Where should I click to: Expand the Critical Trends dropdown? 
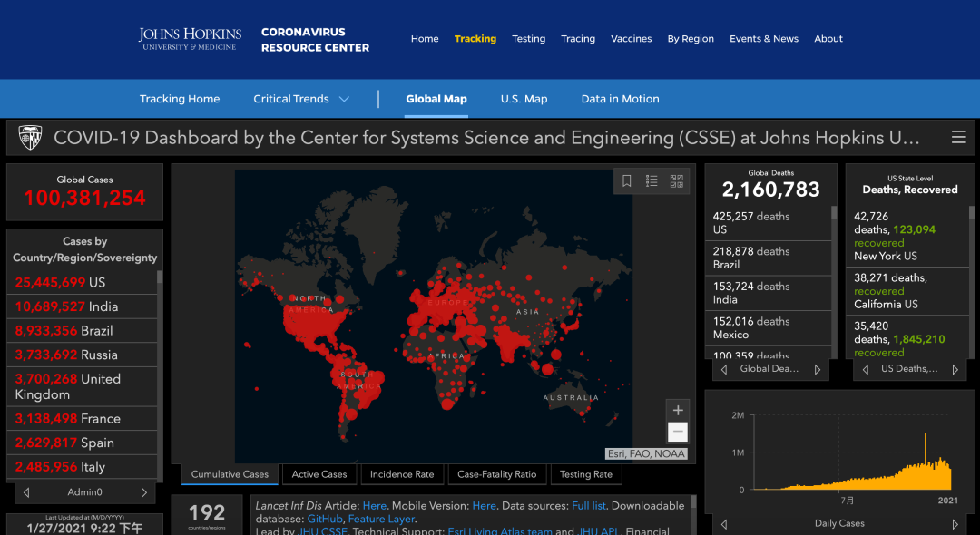click(300, 99)
